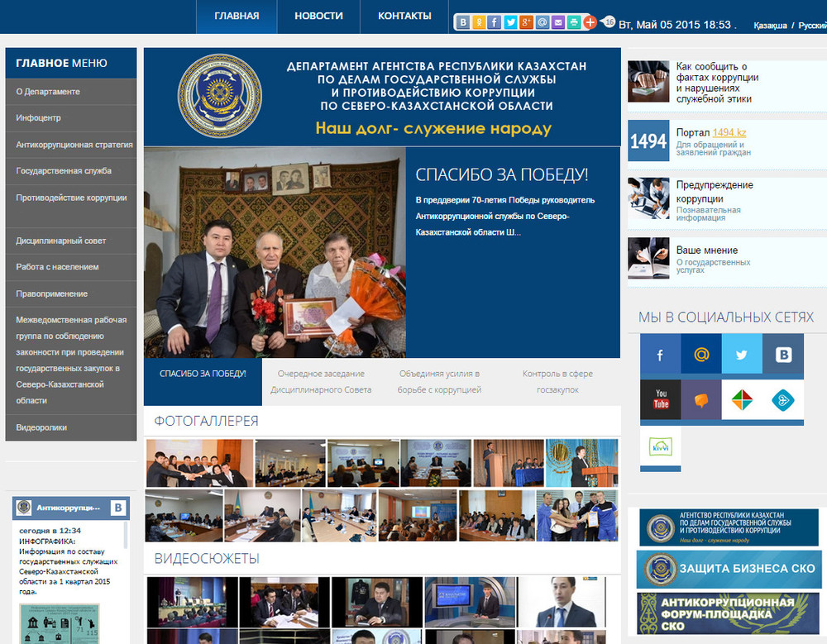Click the VK logo in the Антикоррупци widget header
Image resolution: width=827 pixels, height=644 pixels.
[x=118, y=508]
